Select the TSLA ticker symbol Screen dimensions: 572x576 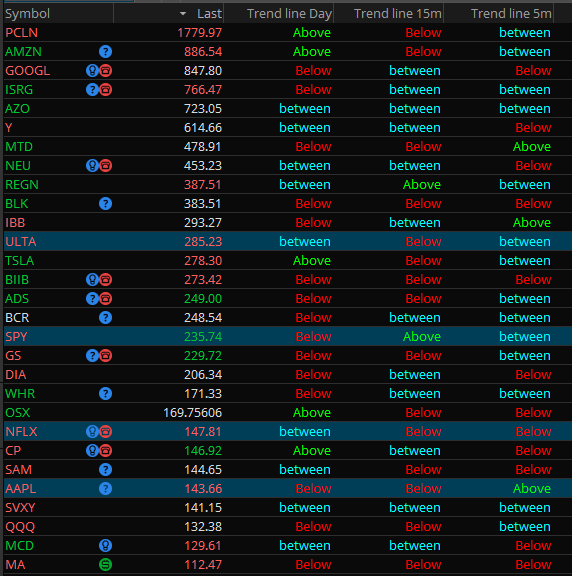coord(19,261)
